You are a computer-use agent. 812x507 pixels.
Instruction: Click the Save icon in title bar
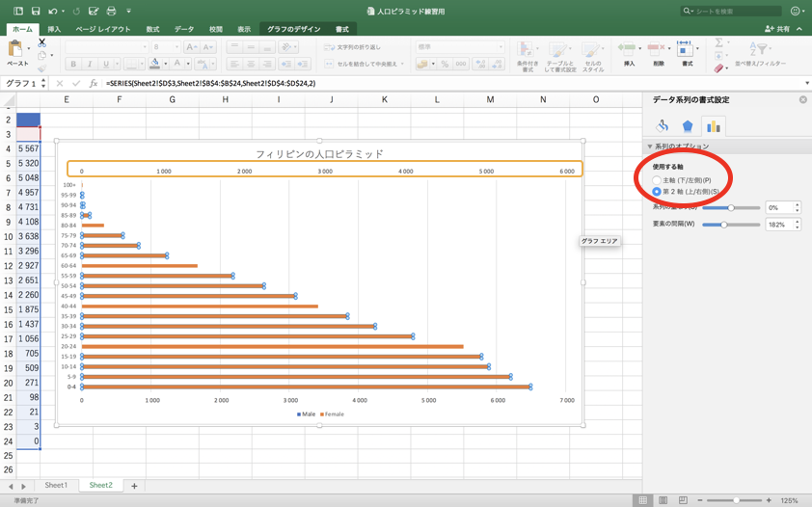click(36, 11)
